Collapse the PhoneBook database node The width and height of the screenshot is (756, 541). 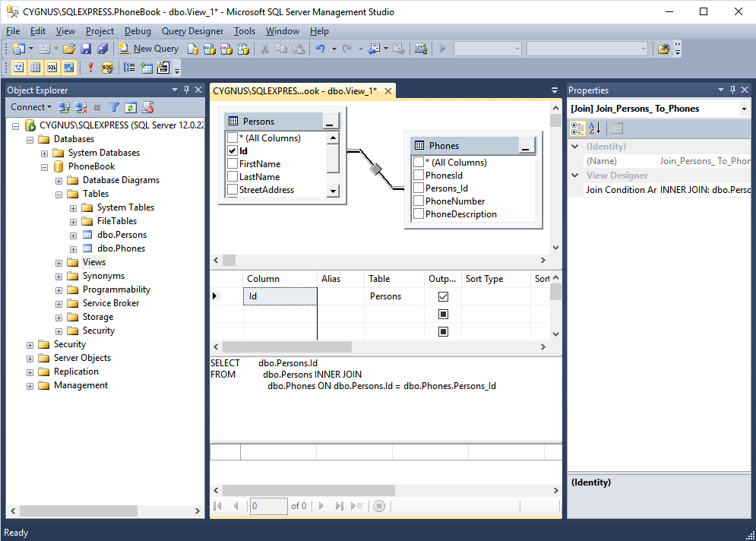click(44, 167)
